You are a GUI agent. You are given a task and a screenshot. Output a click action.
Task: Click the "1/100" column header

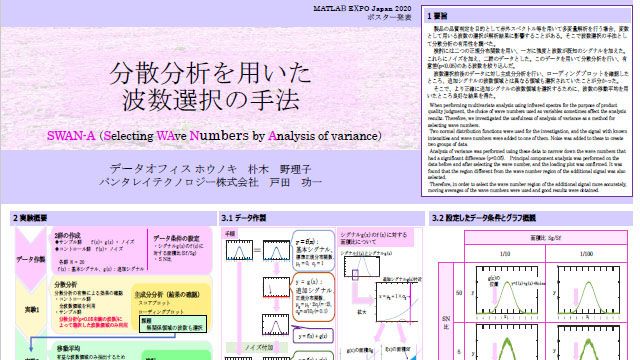[x=587, y=254]
